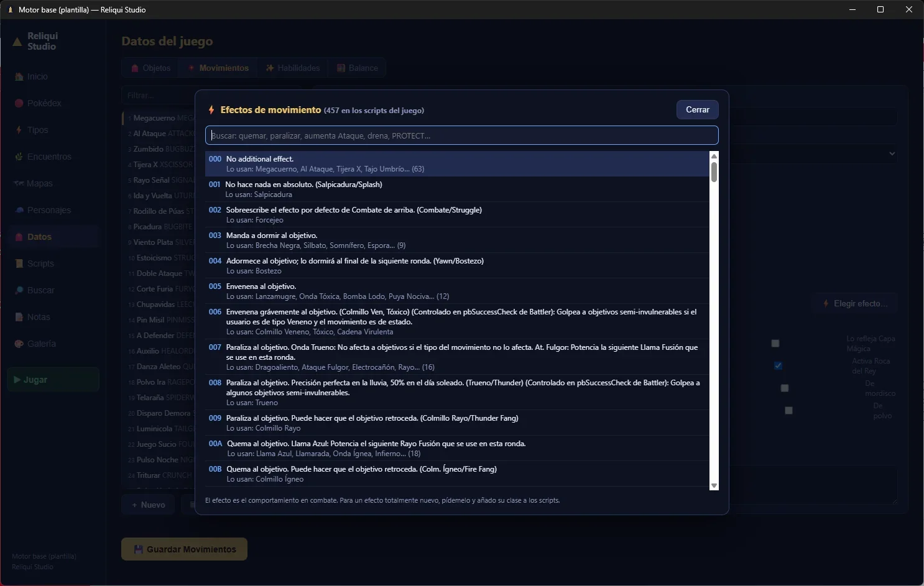Click the Scripts sidebar icon
Viewport: 924px width, 586px height.
[x=19, y=263]
